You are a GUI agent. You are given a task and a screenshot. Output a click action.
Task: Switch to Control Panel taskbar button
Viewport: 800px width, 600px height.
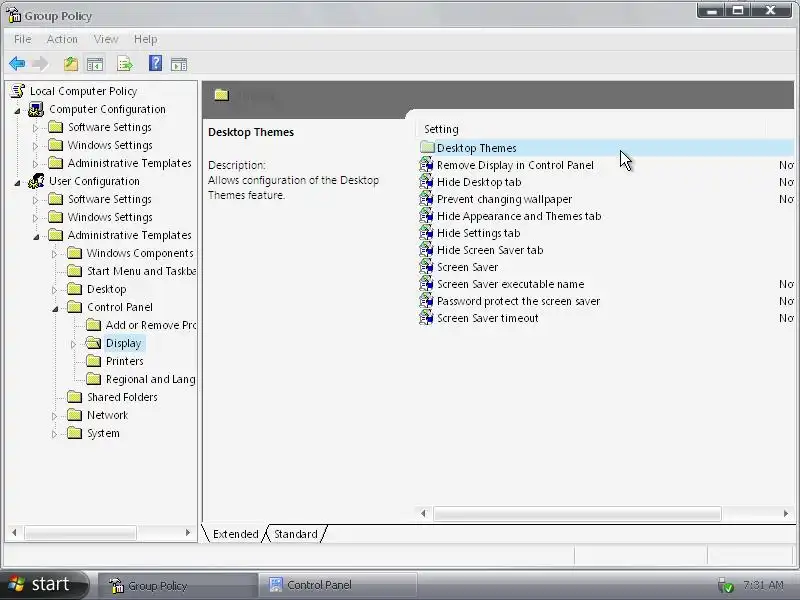coord(338,585)
